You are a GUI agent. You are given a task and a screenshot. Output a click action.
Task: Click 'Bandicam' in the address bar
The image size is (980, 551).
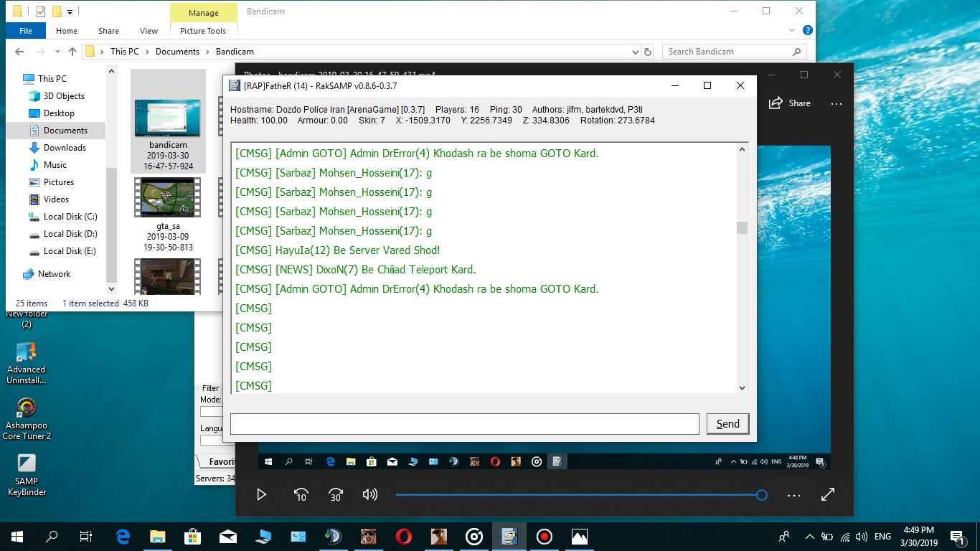[235, 52]
